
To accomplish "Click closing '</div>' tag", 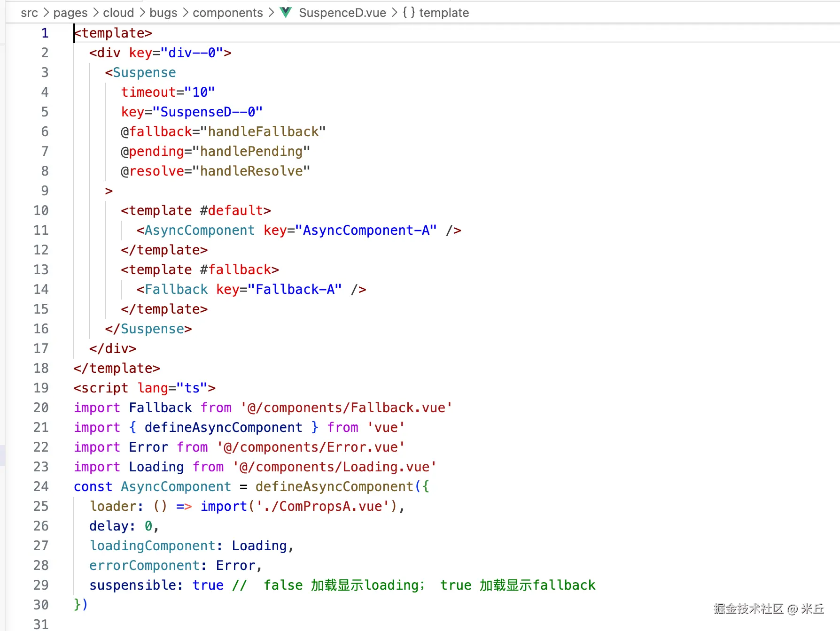I will coord(113,348).
